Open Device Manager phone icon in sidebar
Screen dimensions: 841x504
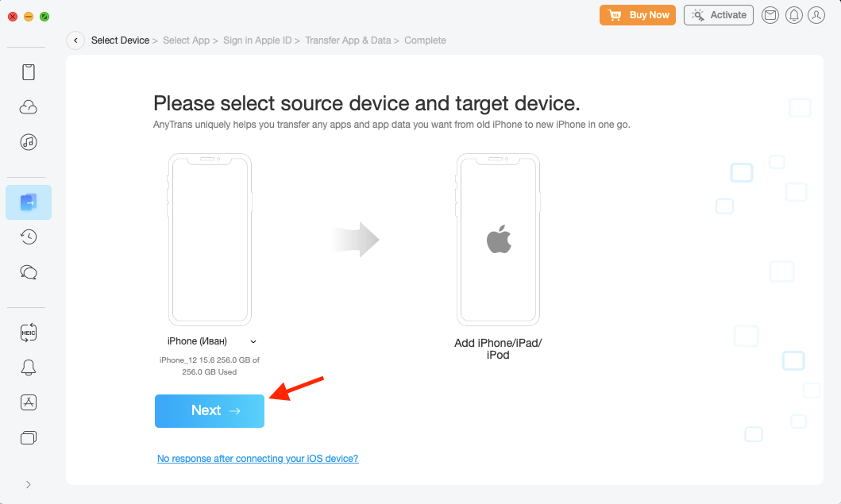pyautogui.click(x=29, y=72)
